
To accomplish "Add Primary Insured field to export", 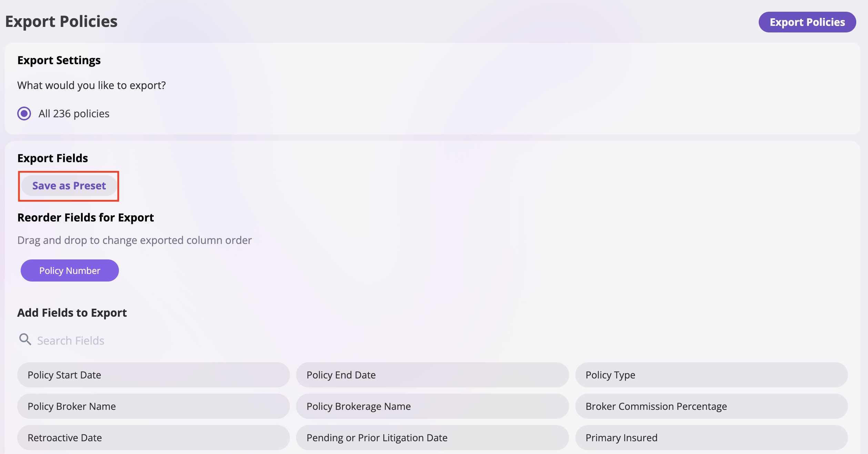I will (711, 438).
